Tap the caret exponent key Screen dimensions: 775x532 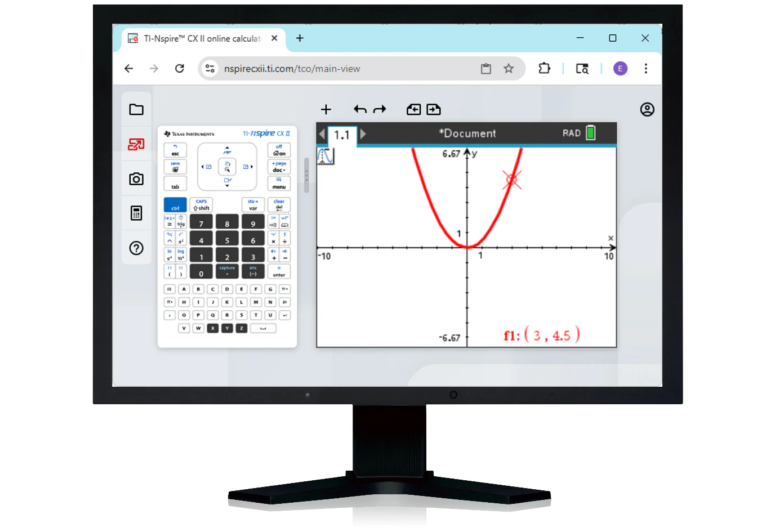pyautogui.click(x=170, y=238)
